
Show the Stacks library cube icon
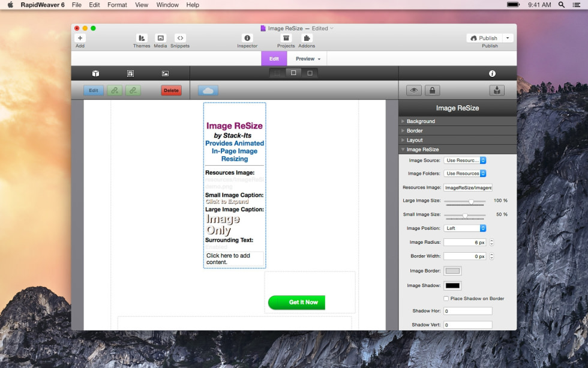pyautogui.click(x=95, y=73)
